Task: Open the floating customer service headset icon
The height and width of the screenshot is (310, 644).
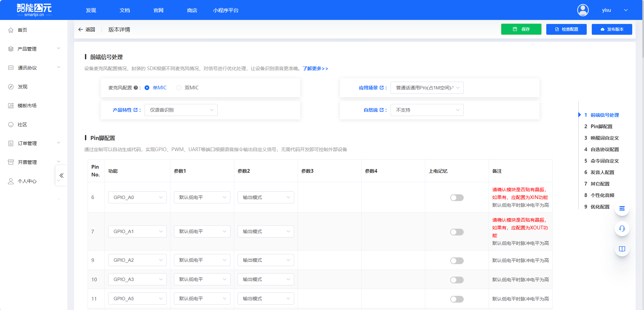Action: [622, 228]
